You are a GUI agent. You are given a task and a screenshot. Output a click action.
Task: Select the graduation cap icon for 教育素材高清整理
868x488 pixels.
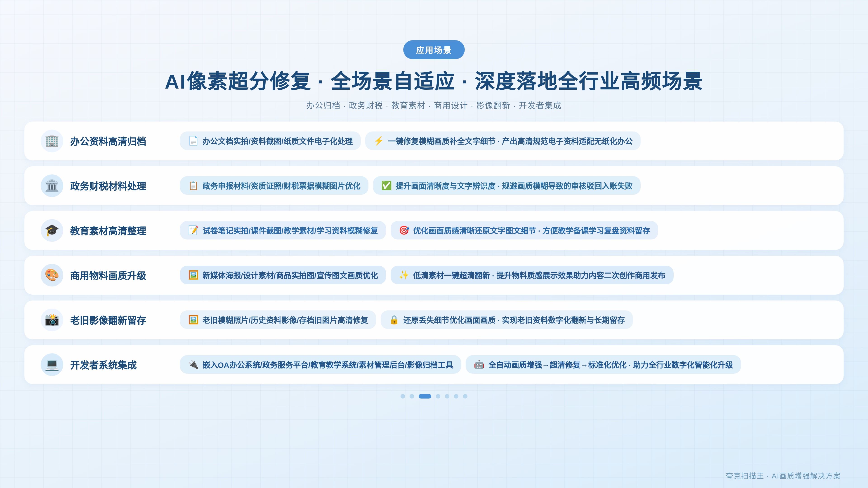52,231
